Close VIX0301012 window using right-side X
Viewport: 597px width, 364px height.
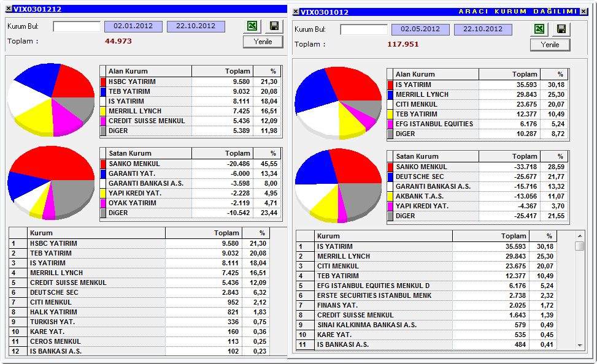pyautogui.click(x=584, y=12)
